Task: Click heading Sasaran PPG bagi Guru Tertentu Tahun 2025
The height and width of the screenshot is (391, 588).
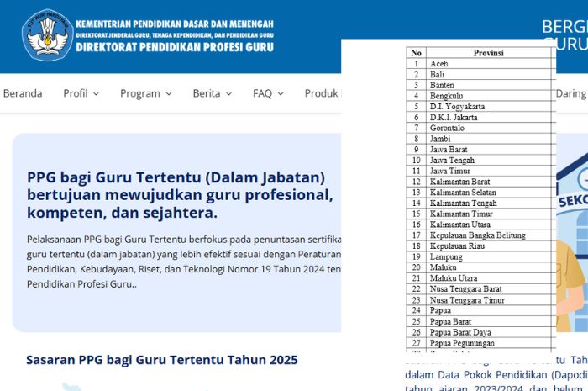Action: (x=162, y=360)
